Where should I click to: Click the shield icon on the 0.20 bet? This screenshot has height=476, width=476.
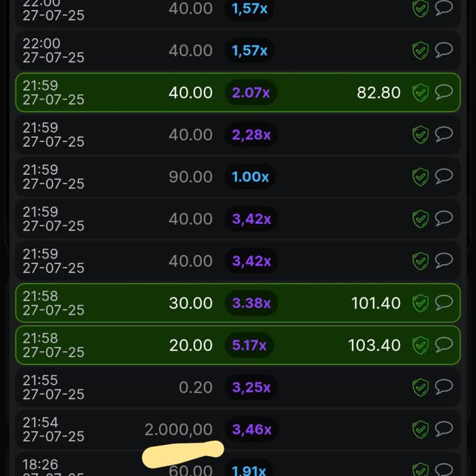421,388
